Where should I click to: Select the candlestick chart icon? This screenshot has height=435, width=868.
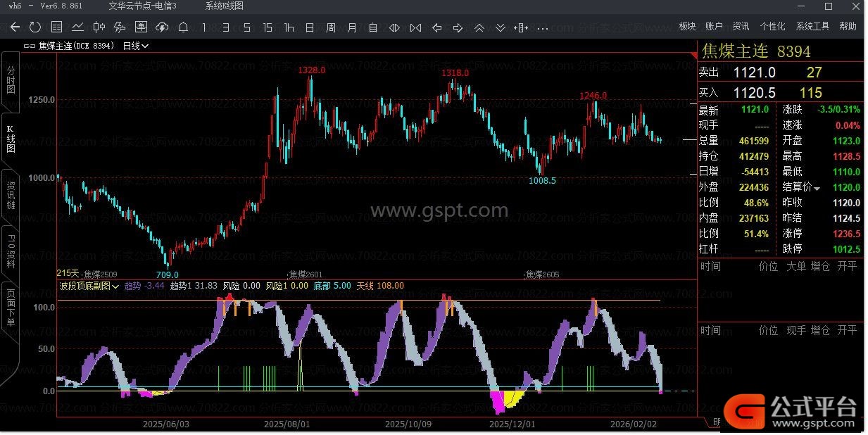pyautogui.click(x=99, y=27)
